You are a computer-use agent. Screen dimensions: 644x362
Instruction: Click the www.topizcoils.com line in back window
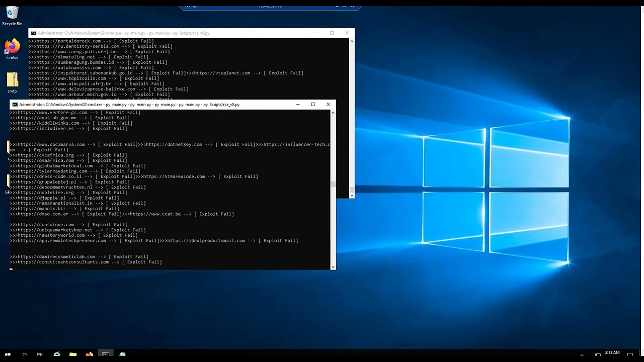94,78
